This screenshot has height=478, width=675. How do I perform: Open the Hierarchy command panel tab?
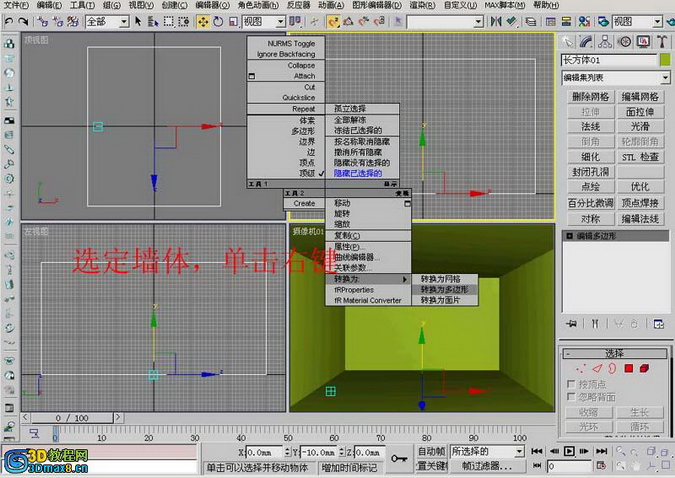pos(605,41)
